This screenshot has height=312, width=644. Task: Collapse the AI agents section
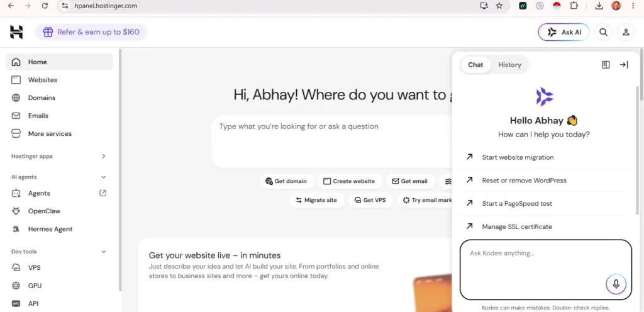point(58,177)
